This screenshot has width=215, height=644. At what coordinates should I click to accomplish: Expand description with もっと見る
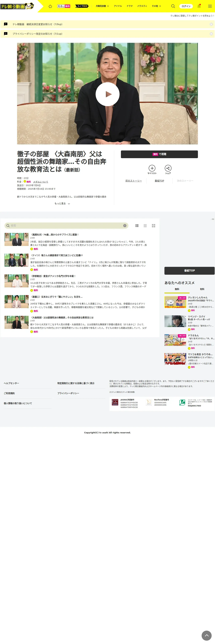(x=62, y=203)
